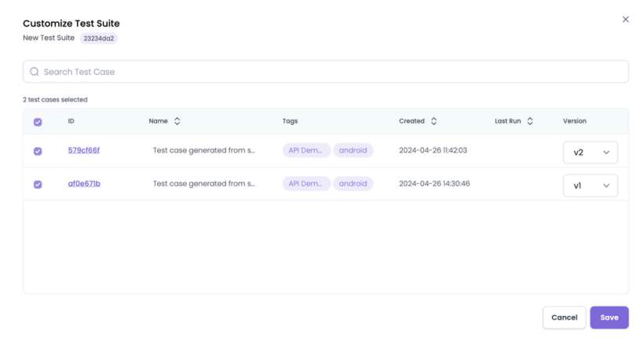The height and width of the screenshot is (345, 644).
Task: Click the suite ID badge 23234da2
Action: click(x=99, y=39)
